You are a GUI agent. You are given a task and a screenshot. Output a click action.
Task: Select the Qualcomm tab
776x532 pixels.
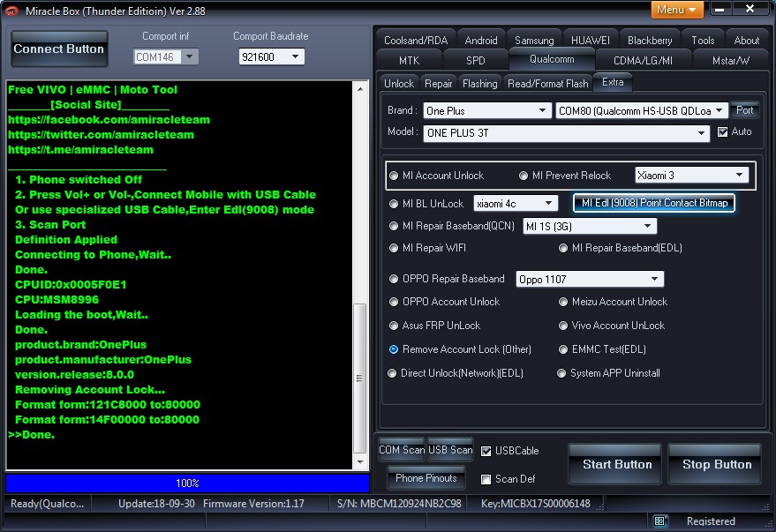coord(552,59)
